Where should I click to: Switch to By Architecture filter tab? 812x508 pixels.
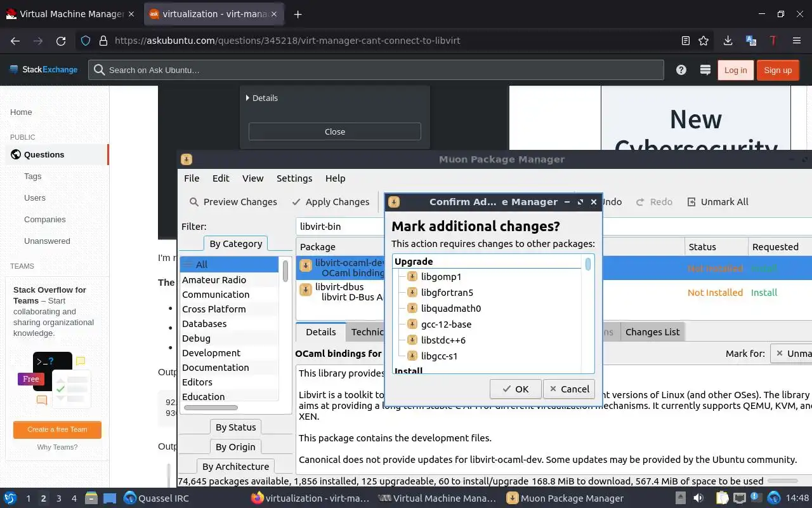(235, 467)
